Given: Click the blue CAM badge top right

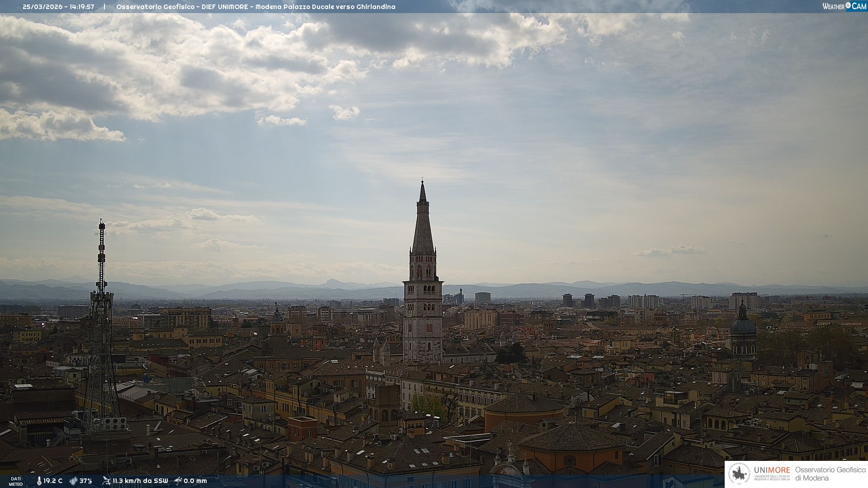Looking at the screenshot, I should tap(859, 6).
